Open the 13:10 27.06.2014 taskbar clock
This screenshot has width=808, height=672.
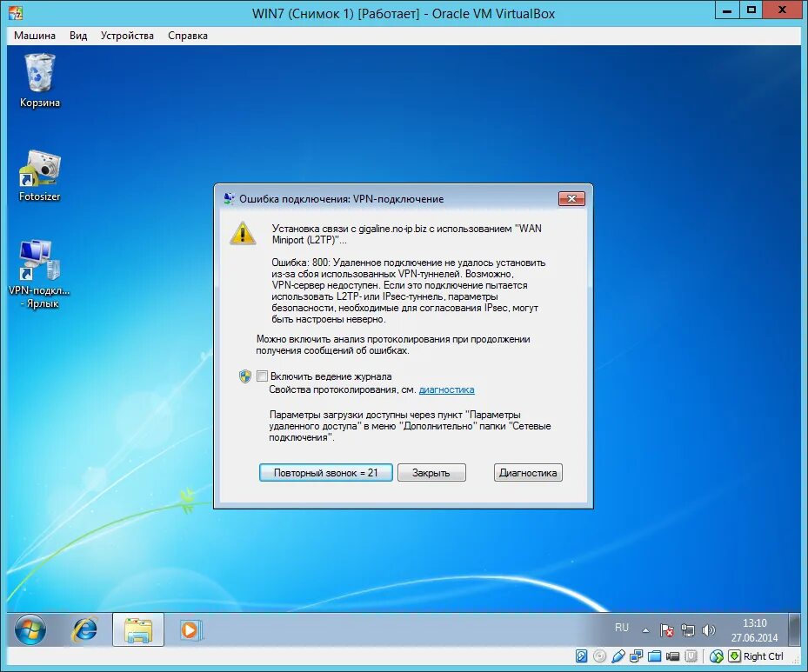(754, 630)
